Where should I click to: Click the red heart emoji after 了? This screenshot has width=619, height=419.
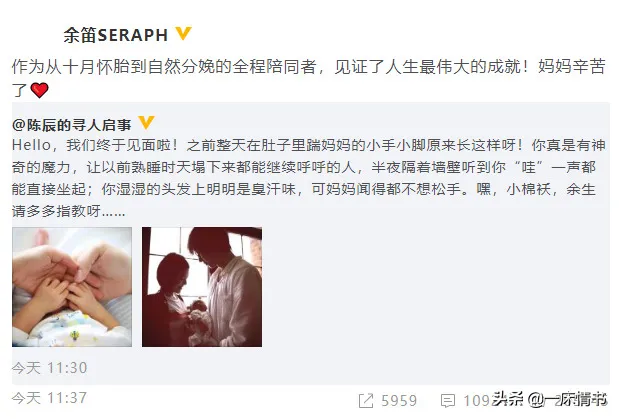tap(39, 90)
